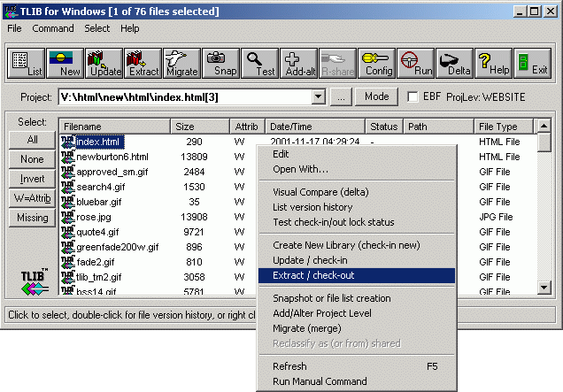Open the Help menu
This screenshot has height=392, width=563.
(x=129, y=28)
